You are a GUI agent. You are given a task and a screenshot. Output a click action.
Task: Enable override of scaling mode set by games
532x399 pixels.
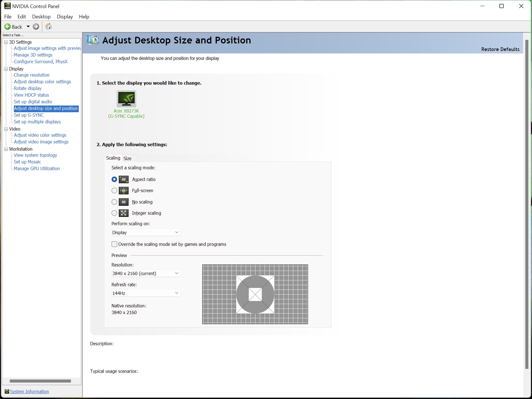114,244
